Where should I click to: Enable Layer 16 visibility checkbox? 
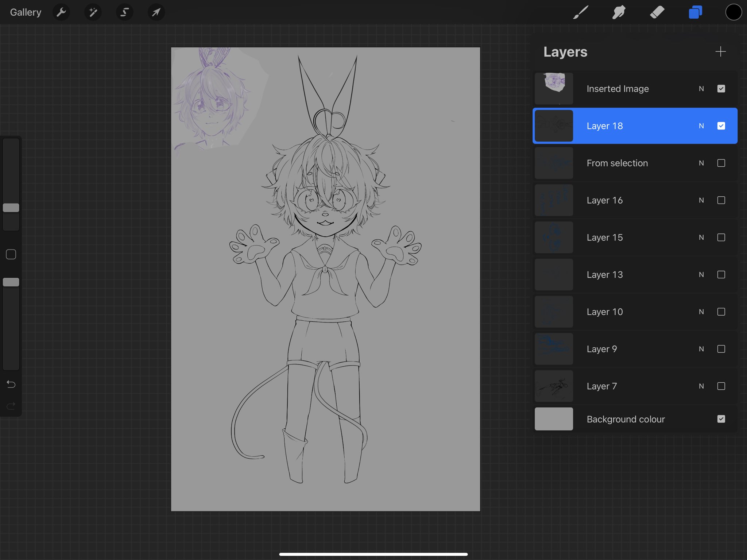(x=721, y=200)
